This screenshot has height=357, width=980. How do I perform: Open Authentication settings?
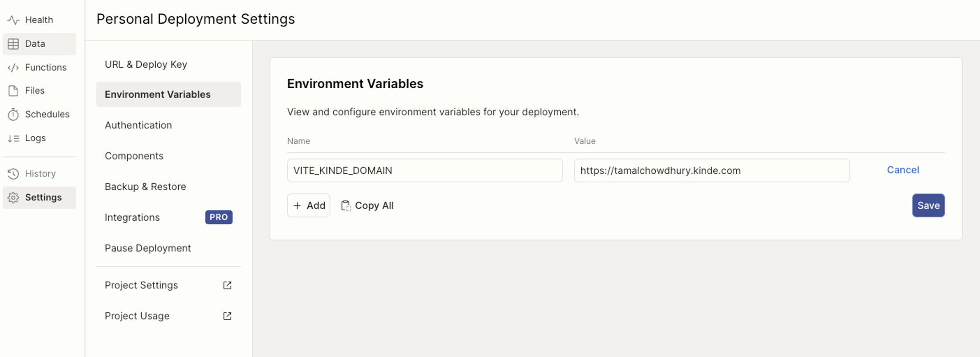pos(168,125)
